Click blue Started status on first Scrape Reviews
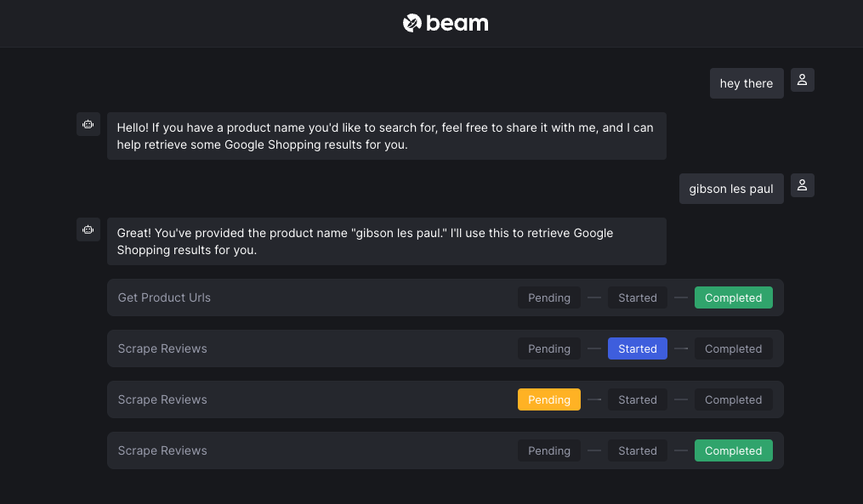Screen dimensions: 863x504 [x=638, y=348]
